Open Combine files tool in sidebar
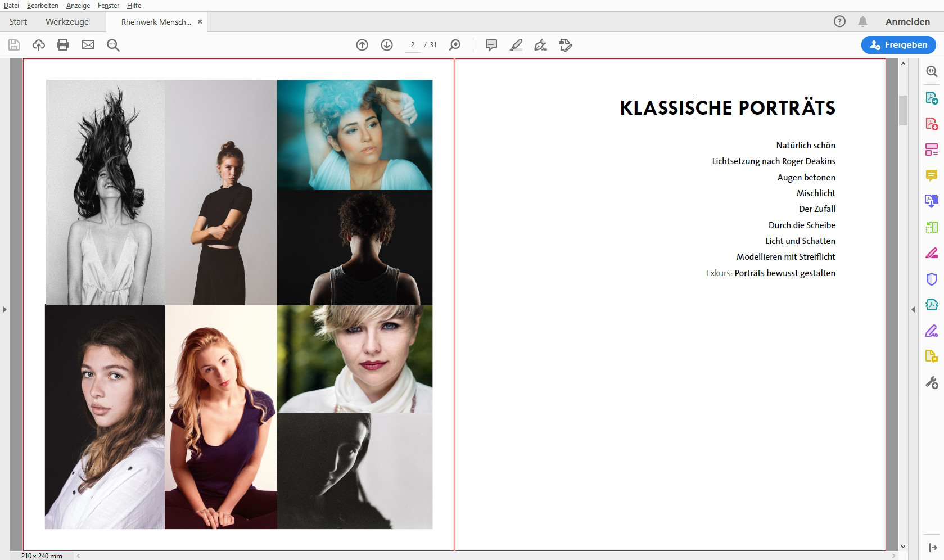Image resolution: width=944 pixels, height=560 pixels. [x=932, y=201]
